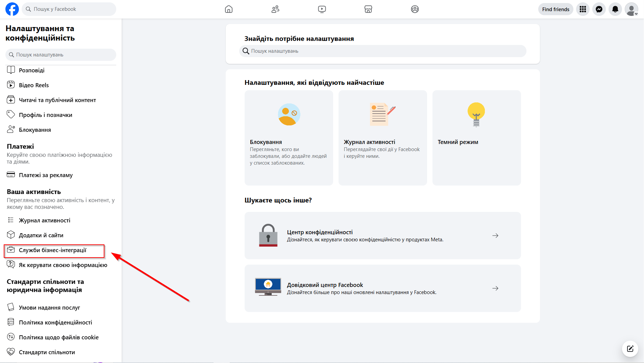This screenshot has height=363, width=644.
Task: Open Розповіді settings
Action: [x=61, y=70]
